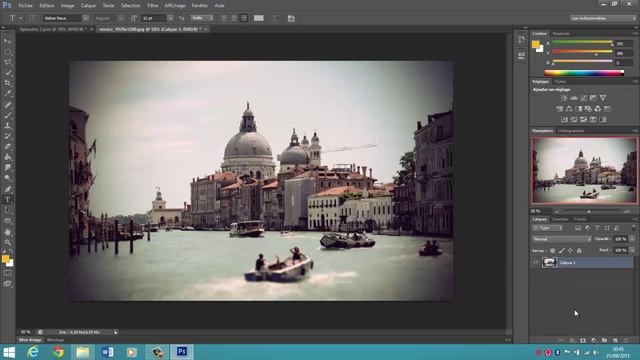Add a layer mask from Layers panel footer
640x360 pixels.
583,340
